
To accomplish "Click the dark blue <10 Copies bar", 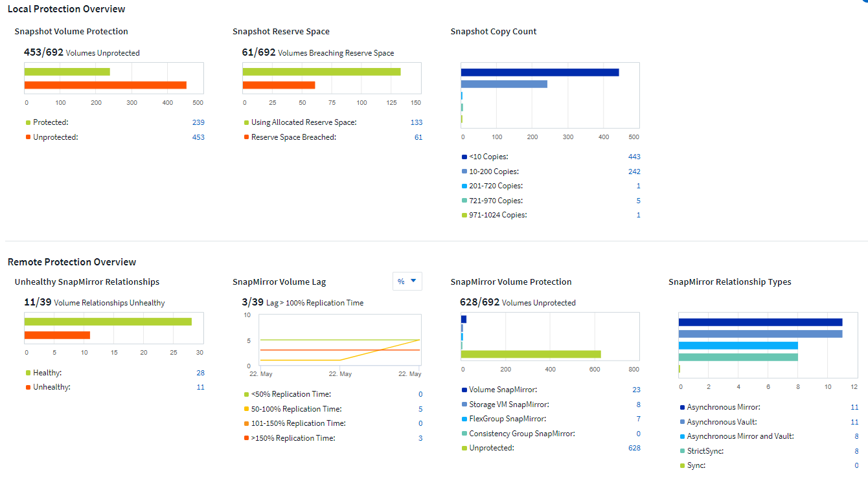I will tap(540, 72).
